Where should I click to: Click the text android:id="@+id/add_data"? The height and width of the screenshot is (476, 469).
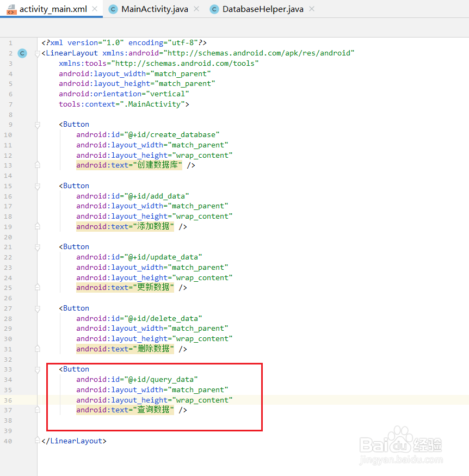(x=132, y=196)
